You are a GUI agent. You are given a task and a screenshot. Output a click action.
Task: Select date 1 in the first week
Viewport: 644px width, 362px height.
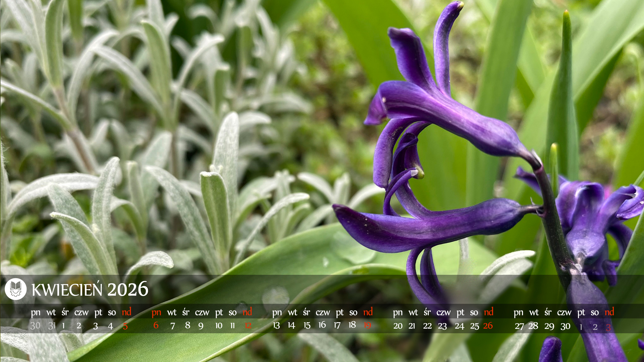pos(63,326)
